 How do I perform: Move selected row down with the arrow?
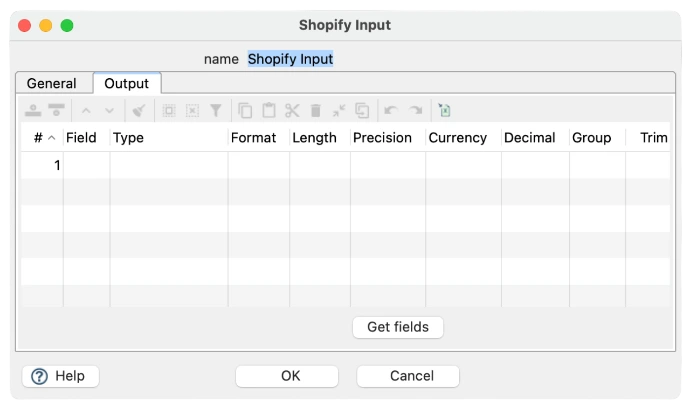110,110
